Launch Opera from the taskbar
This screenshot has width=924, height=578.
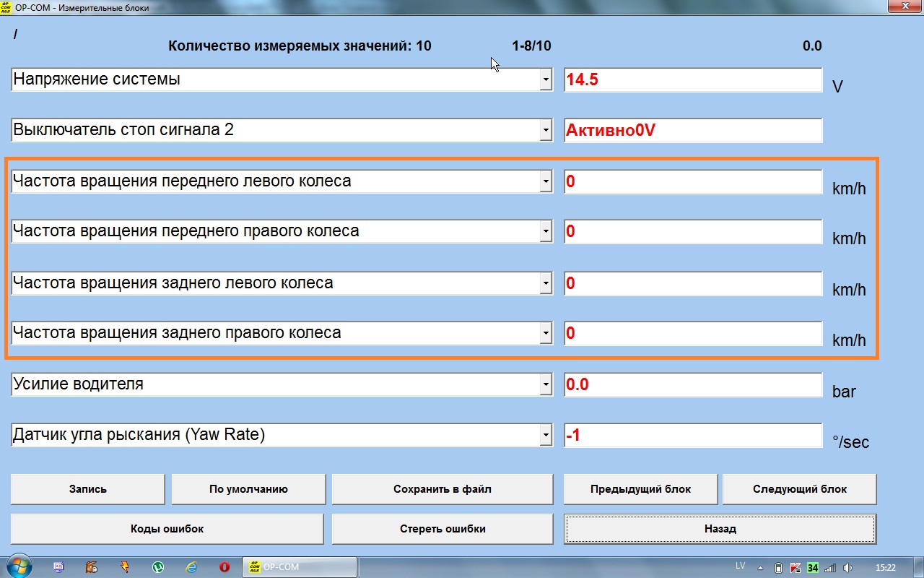coord(225,567)
